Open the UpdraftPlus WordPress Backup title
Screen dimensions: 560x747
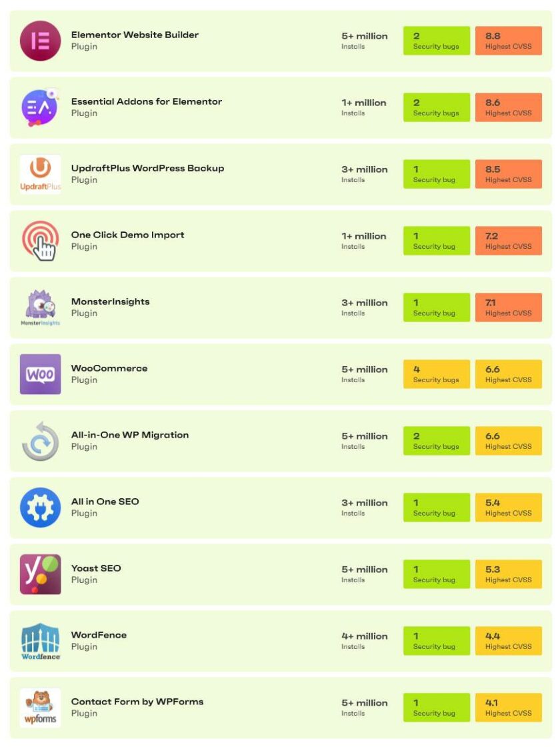147,168
